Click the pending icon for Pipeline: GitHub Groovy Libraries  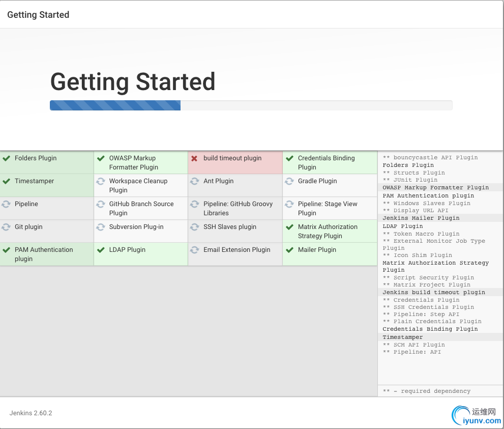pos(194,204)
